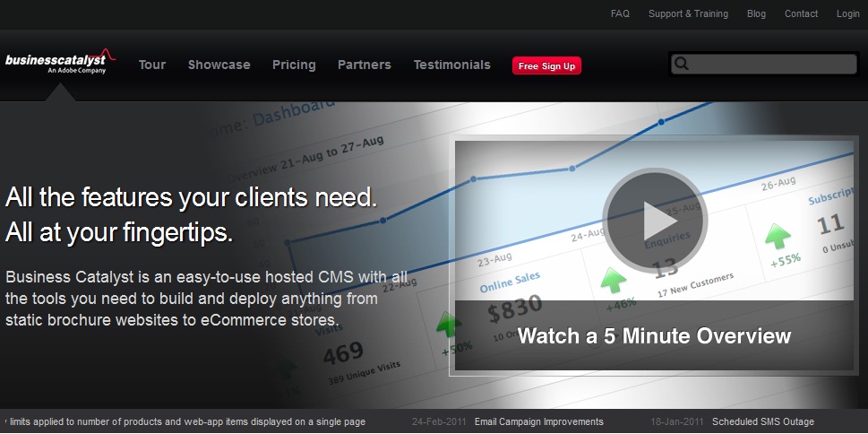868x434 pixels.
Task: Click the magnifying glass search icon
Action: (x=682, y=64)
